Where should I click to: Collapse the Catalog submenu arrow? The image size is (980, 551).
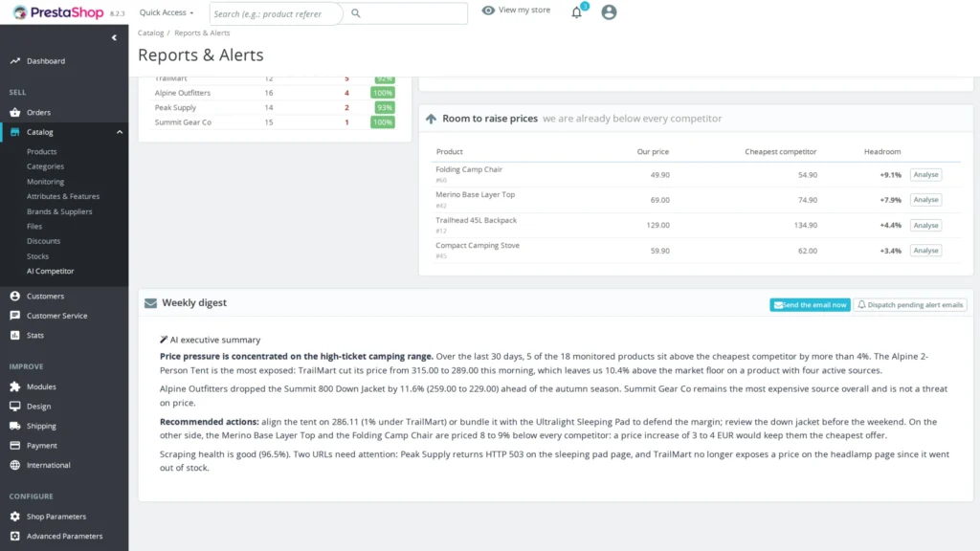click(x=120, y=132)
